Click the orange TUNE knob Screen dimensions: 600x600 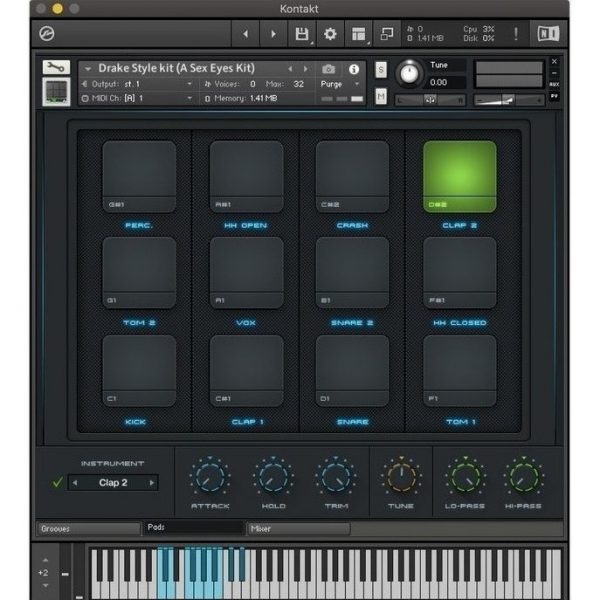coord(401,477)
